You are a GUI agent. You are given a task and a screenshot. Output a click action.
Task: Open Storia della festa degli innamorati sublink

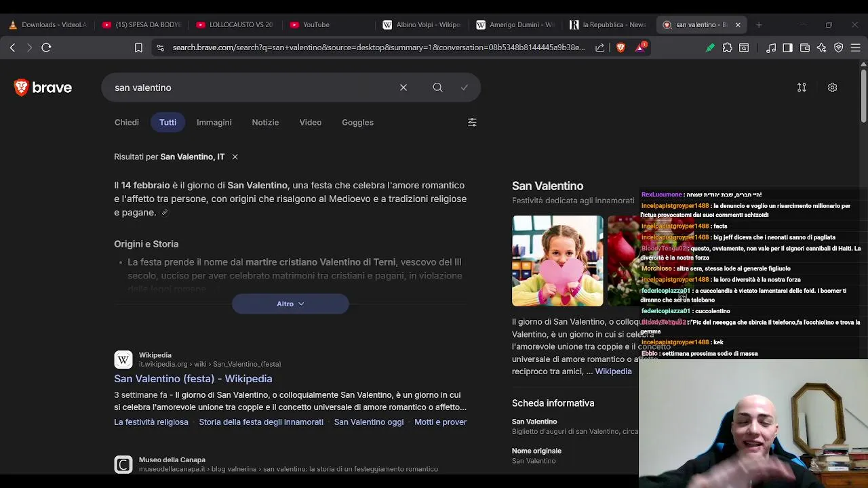261,422
